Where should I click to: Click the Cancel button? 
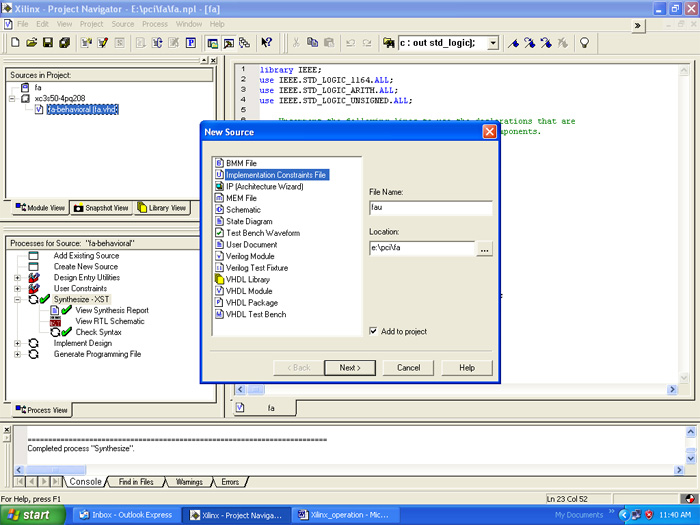pos(408,368)
